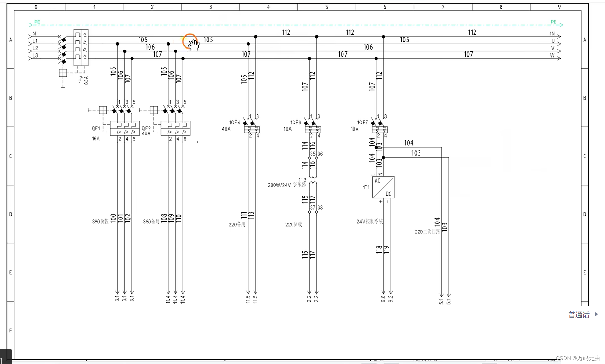This screenshot has width=605, height=364.
Task: Click the 200W/24V 变压器 description
Action: (x=287, y=185)
